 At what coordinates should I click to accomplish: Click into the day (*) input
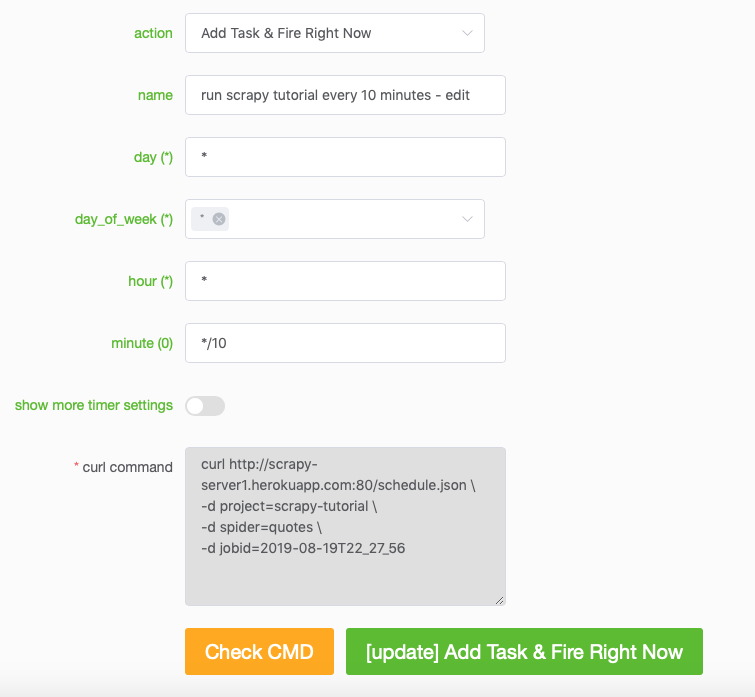click(x=345, y=157)
